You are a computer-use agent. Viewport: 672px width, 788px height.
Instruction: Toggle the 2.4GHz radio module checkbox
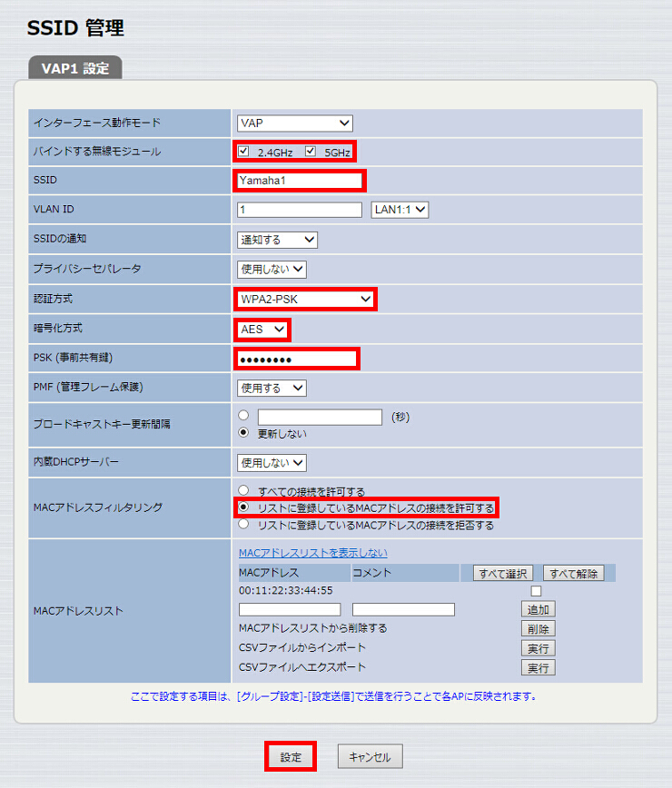243,152
